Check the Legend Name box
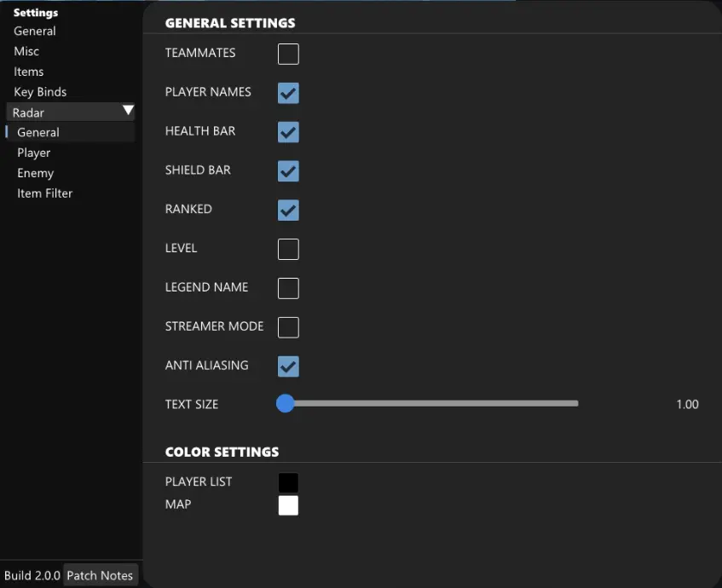Viewport: 722px width, 588px height. tap(288, 288)
